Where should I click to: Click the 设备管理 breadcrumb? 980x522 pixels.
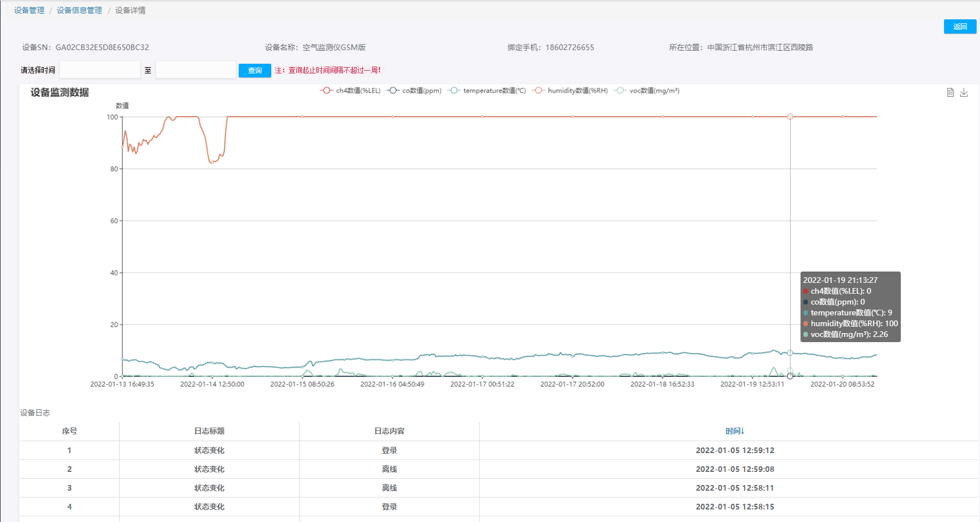click(29, 10)
